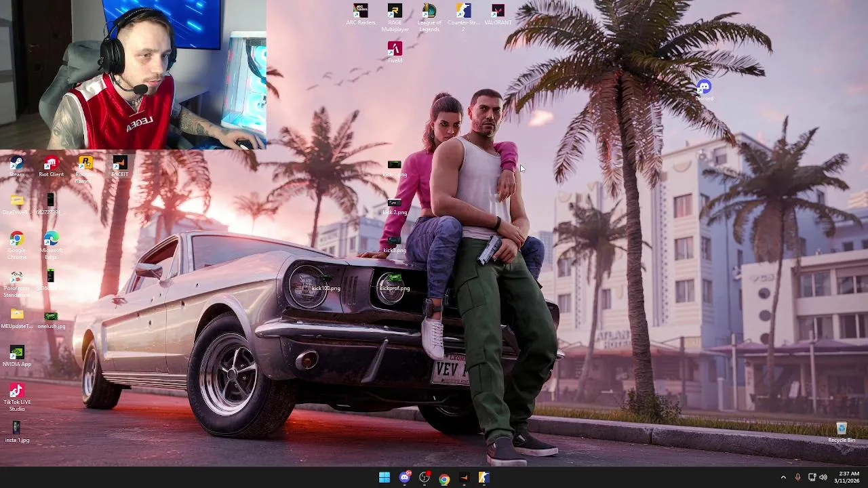Select the insta 1.jpg file

[x=16, y=432]
